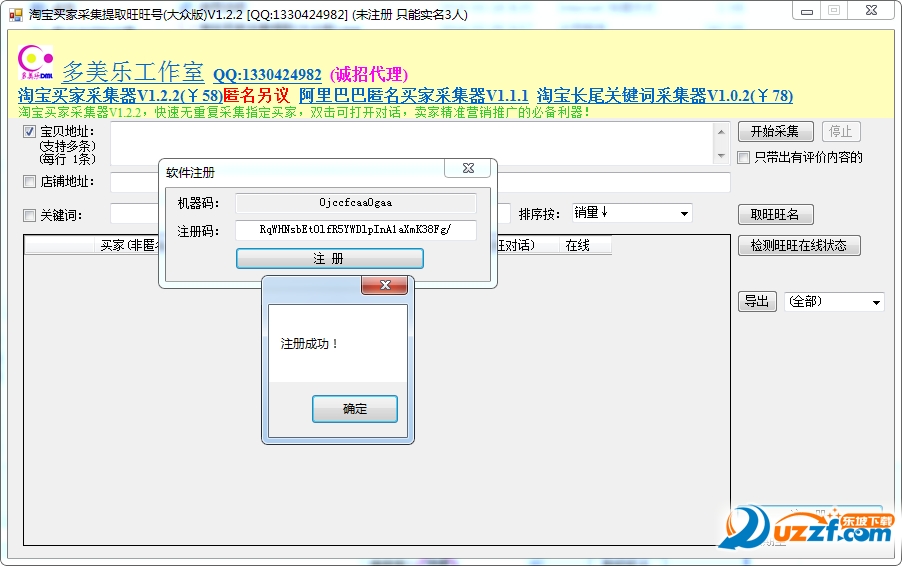Screen dimensions: 902x566
Task: Click the 机器码 field
Action: point(356,203)
